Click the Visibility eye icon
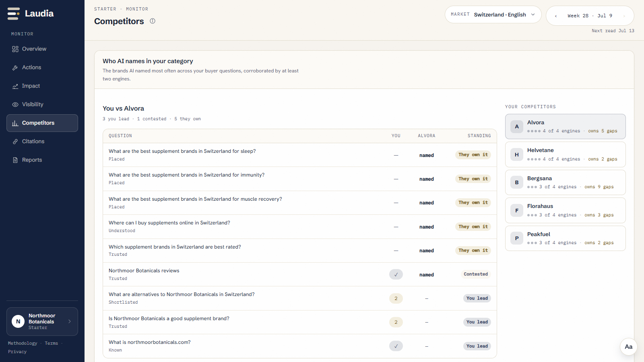This screenshot has height=362, width=644. point(15,105)
